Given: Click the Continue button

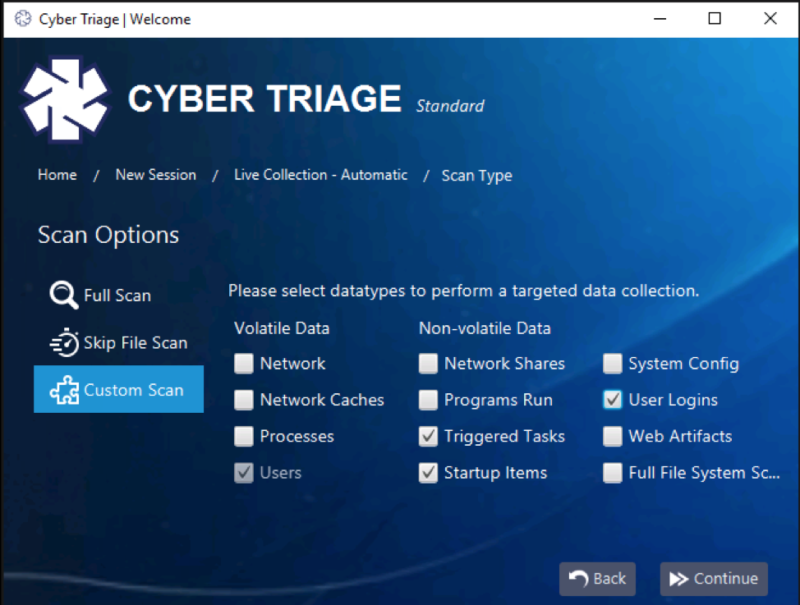Looking at the screenshot, I should point(714,579).
